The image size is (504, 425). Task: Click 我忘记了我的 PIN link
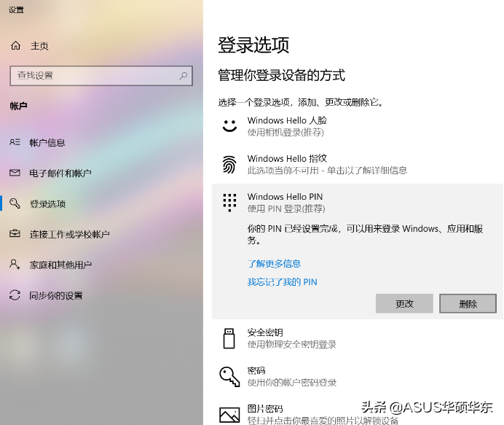pyautogui.click(x=282, y=282)
